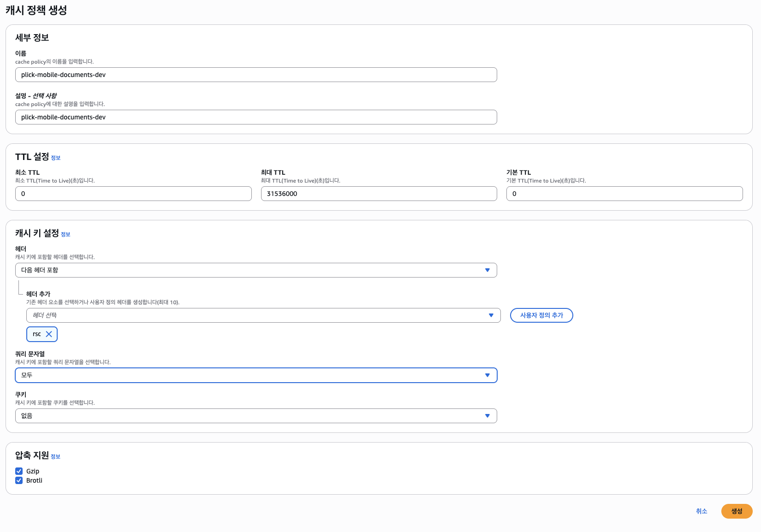Remove the rsc header tag
Screen dimensions: 761x532
click(x=49, y=334)
